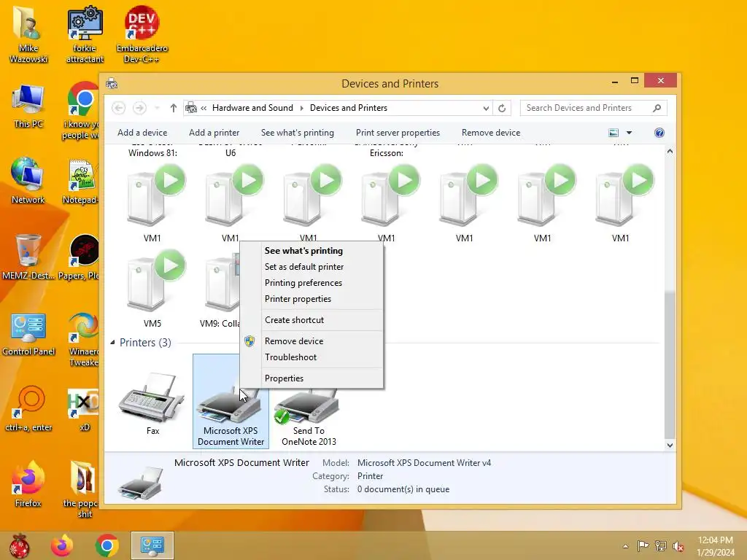747x560 pixels.
Task: Select VM1 device under Ericsson label
Action: 387,202
